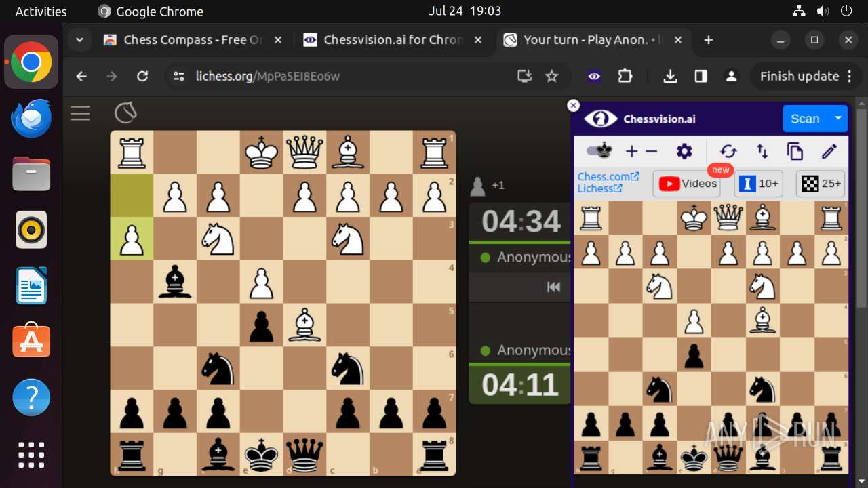Click the black pawn on e5

point(262,325)
